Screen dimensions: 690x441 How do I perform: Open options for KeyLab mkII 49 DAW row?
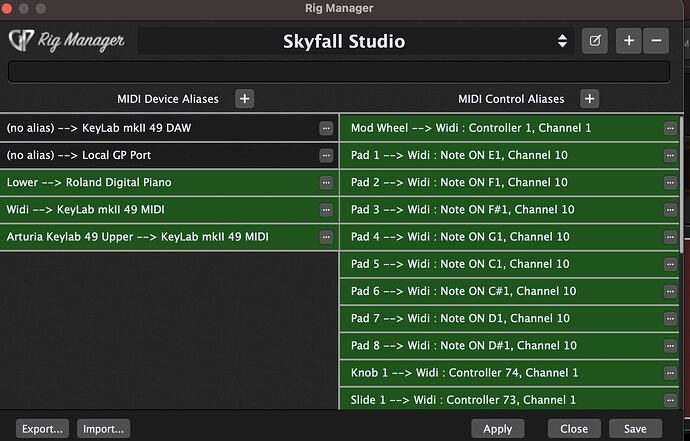(x=326, y=129)
